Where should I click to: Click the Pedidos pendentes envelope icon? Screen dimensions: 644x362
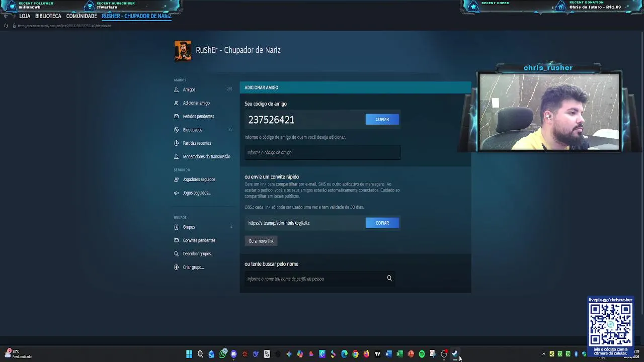point(176,116)
